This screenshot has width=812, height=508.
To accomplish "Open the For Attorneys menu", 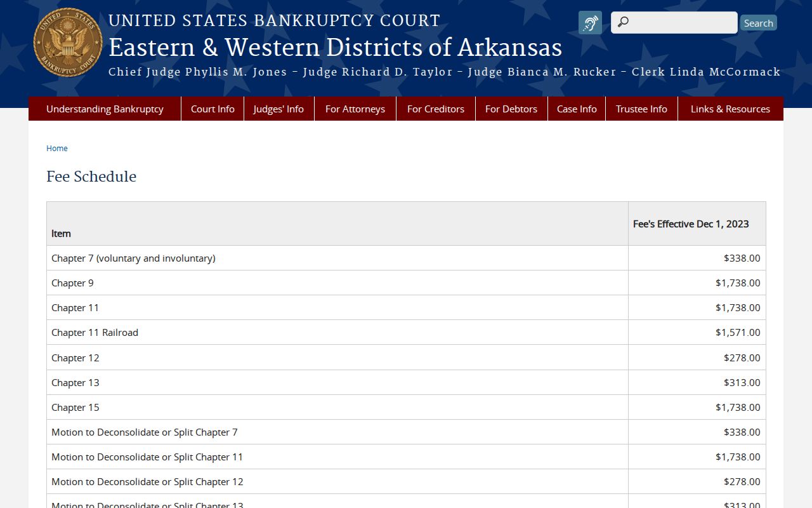I will pyautogui.click(x=355, y=109).
